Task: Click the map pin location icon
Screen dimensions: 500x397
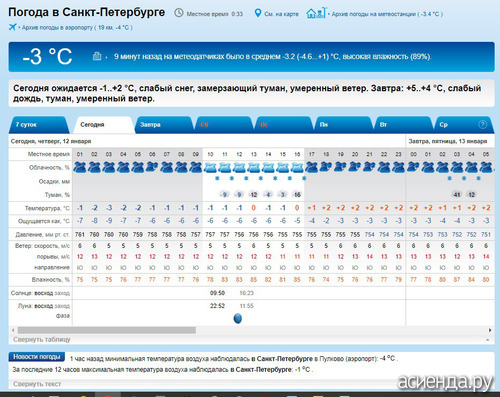Action: click(x=258, y=13)
